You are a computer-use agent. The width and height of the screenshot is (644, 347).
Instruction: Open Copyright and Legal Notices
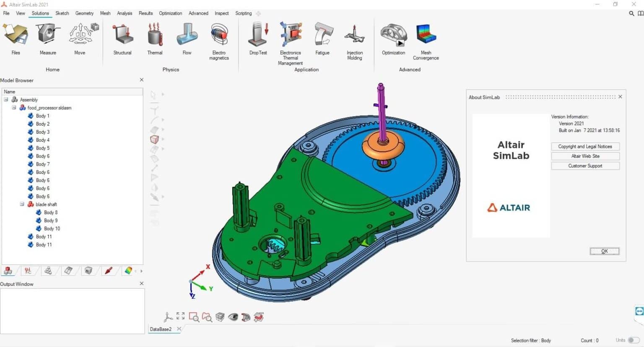pyautogui.click(x=585, y=146)
